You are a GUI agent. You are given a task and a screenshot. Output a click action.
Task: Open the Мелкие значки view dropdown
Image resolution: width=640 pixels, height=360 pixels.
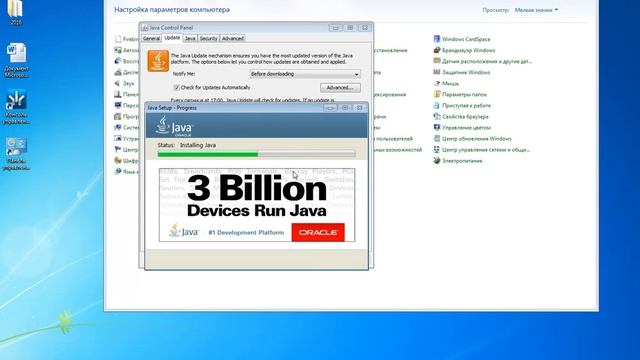(536, 10)
